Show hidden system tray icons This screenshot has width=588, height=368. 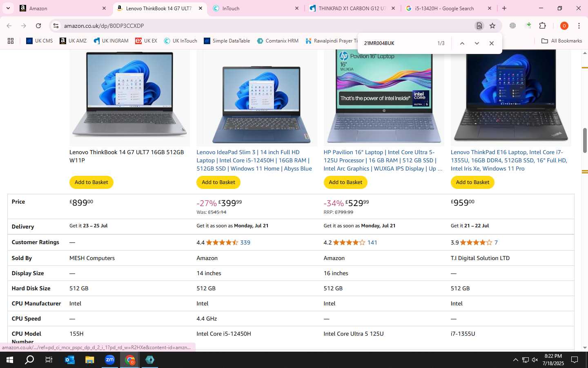[515, 360]
